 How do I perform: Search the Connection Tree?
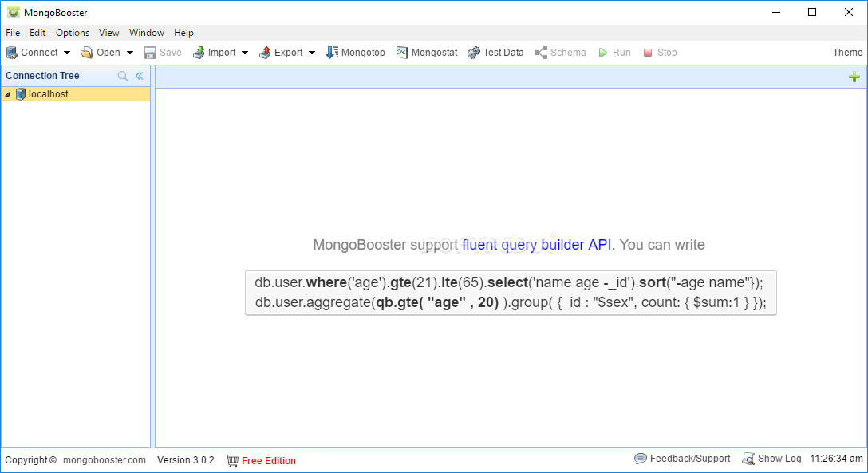click(123, 76)
